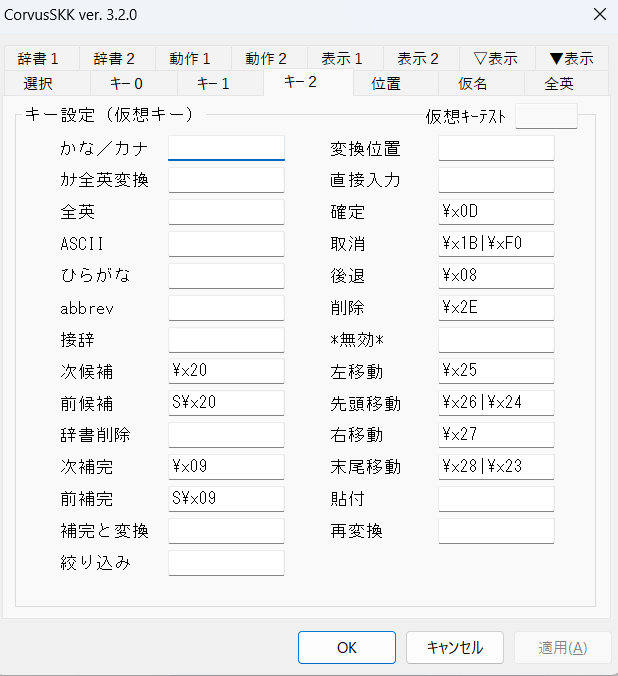The image size is (618, 676).
Task: Open the ▼表示 tab
Action: click(572, 58)
